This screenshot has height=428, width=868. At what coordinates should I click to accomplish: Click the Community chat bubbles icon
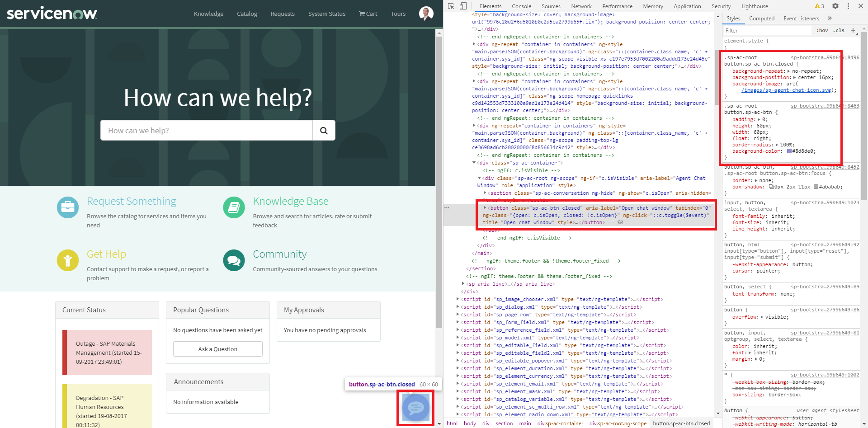coord(234,260)
